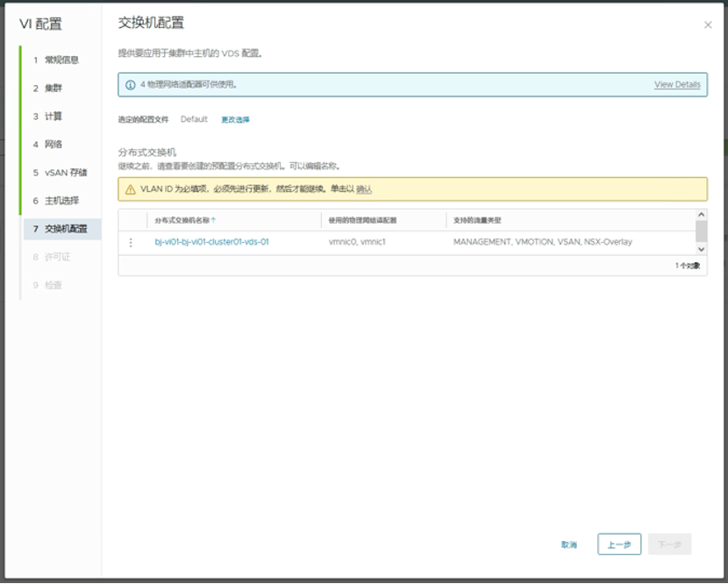Click 取消 to cancel the wizard

(x=569, y=545)
